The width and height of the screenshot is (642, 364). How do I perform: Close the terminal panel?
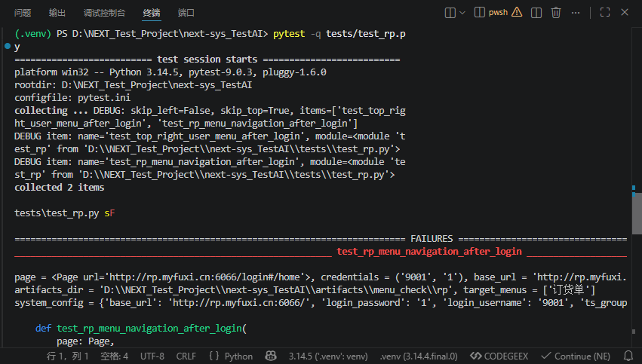pyautogui.click(x=625, y=12)
